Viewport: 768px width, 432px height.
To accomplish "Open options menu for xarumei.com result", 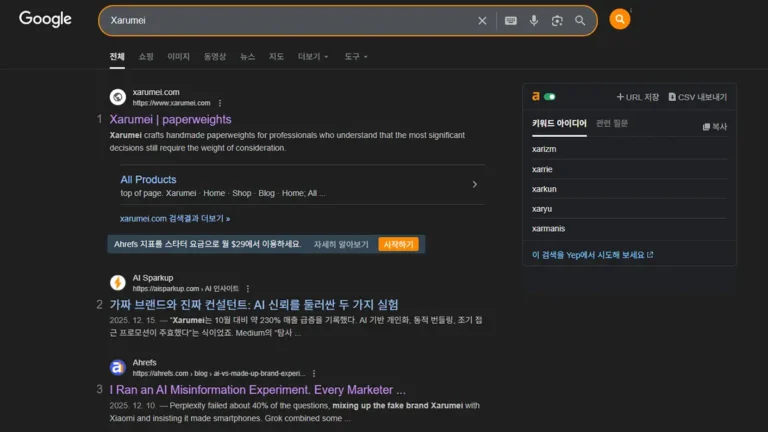I will [220, 103].
